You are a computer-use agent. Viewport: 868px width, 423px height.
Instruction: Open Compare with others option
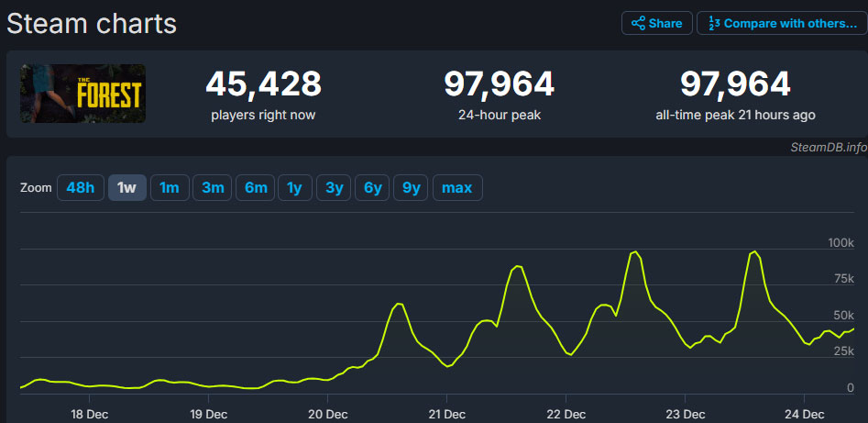pos(782,23)
